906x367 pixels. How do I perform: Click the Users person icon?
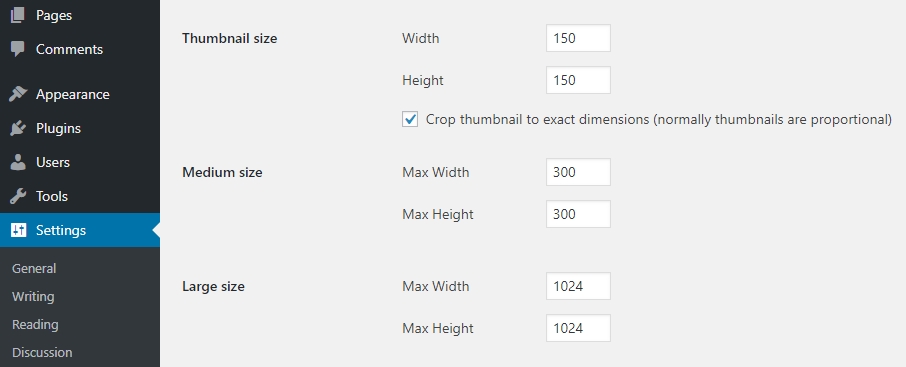tap(18, 162)
